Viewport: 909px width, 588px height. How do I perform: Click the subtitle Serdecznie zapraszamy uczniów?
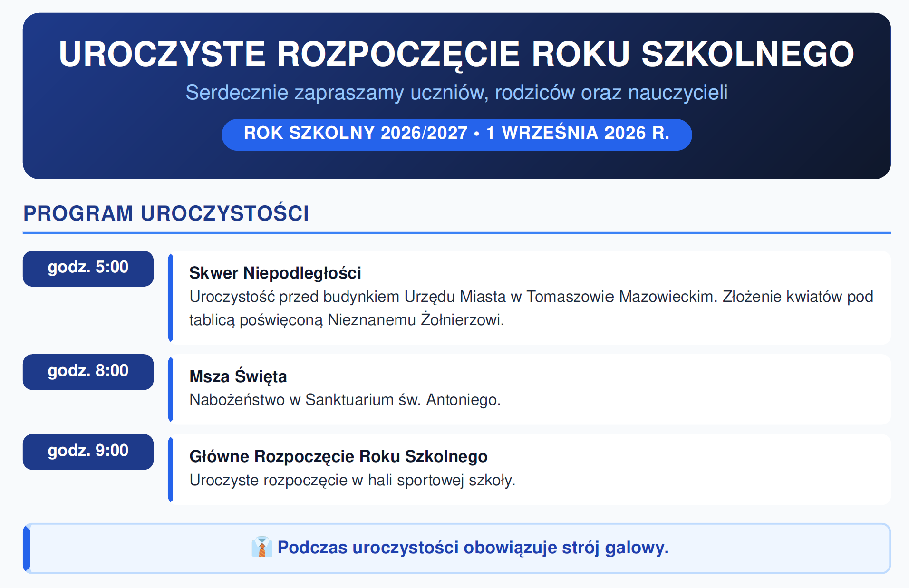tap(456, 92)
